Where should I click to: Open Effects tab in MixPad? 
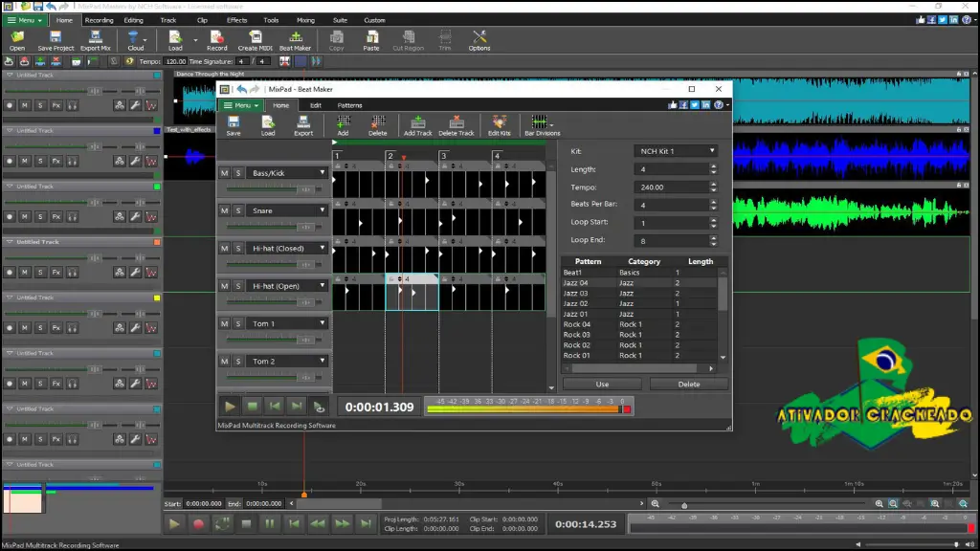tap(237, 20)
